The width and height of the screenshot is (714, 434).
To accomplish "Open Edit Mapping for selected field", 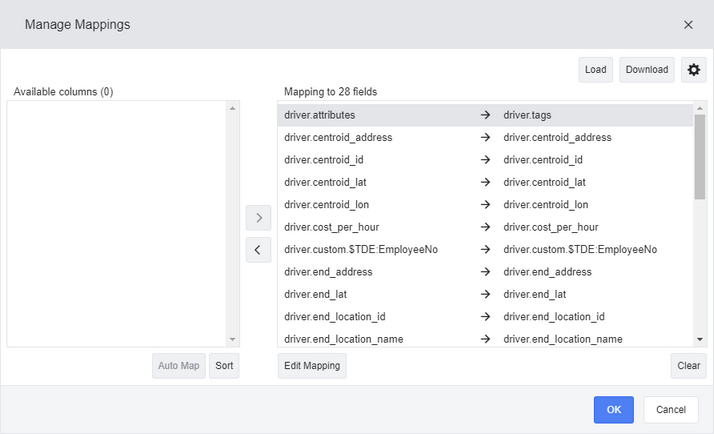I will point(312,366).
